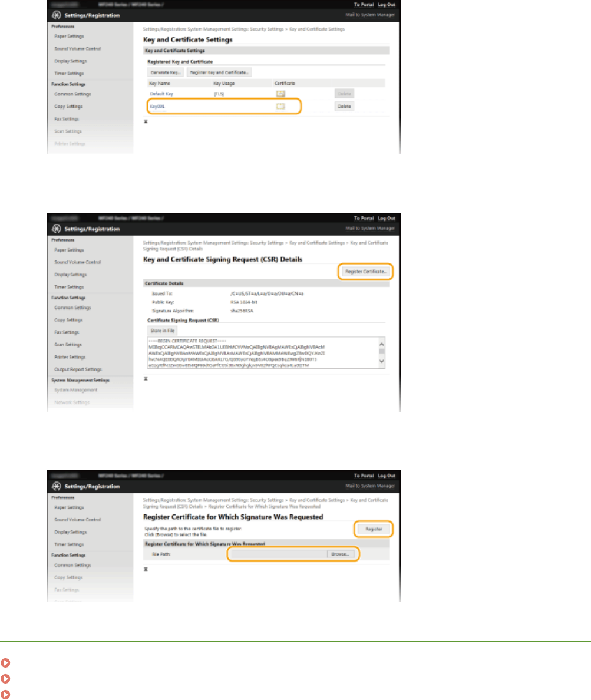This screenshot has width=591, height=700.
Task: Open Paper Settings in CSR Details page sidebar
Action: click(69, 250)
